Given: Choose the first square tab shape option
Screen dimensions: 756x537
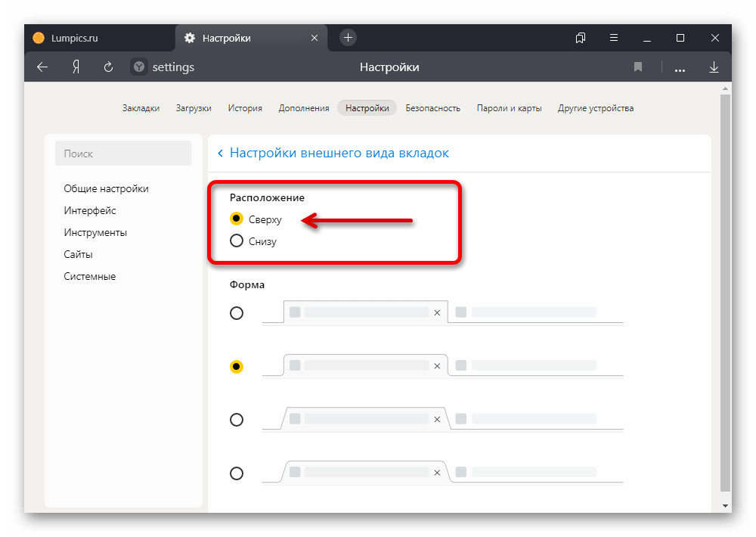Looking at the screenshot, I should tap(237, 313).
